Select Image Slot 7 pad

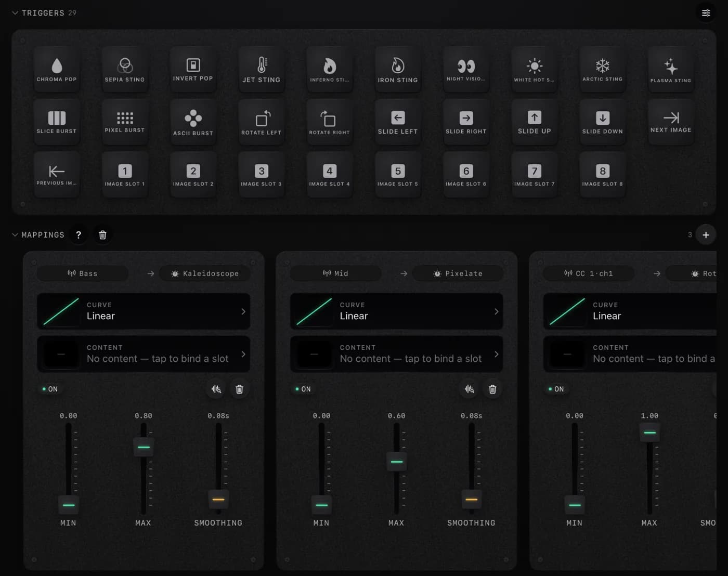click(x=535, y=175)
